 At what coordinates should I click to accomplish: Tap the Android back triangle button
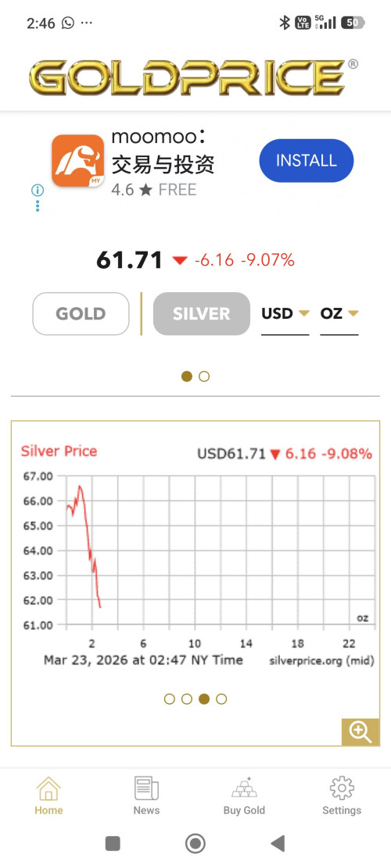tap(278, 843)
